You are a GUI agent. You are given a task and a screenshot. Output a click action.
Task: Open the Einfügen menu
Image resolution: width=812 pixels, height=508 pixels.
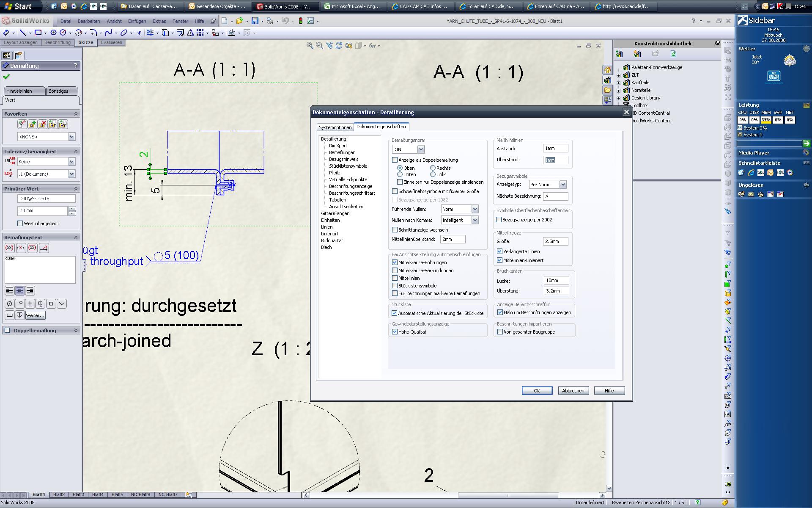coord(137,21)
